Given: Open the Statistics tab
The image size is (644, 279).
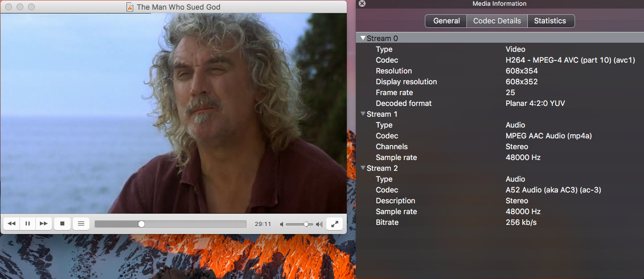Looking at the screenshot, I should tap(551, 21).
